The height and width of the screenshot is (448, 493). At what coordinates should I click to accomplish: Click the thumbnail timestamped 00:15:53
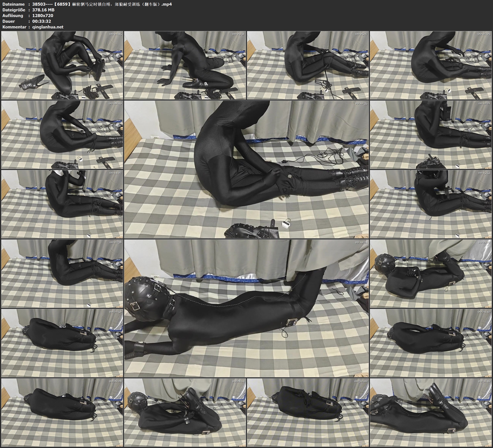[431, 204]
